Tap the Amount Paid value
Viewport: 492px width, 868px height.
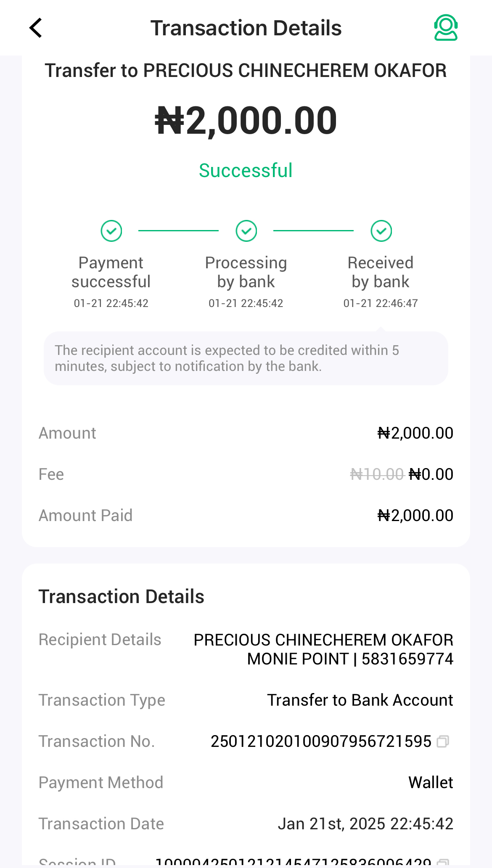tap(415, 516)
